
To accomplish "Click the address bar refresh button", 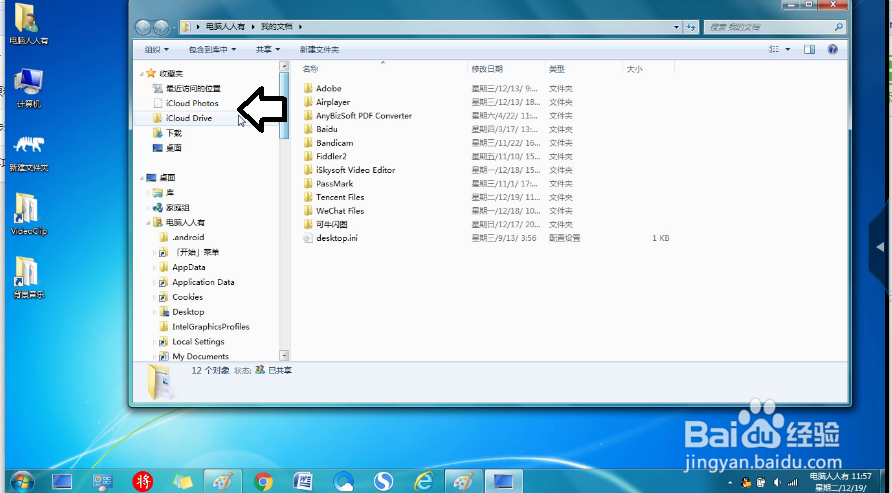I will click(691, 27).
